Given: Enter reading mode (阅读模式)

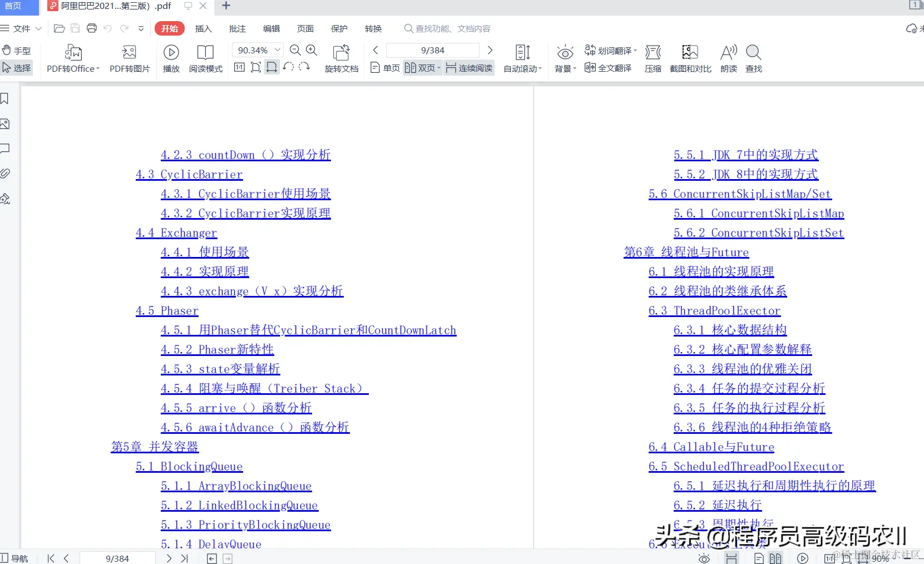Looking at the screenshot, I should coord(205,59).
